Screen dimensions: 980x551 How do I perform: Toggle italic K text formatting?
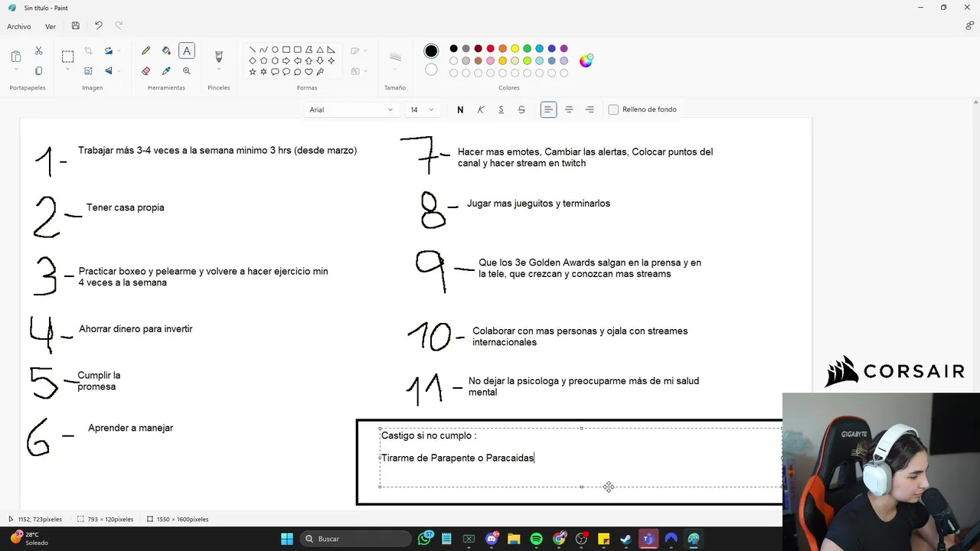coord(481,109)
